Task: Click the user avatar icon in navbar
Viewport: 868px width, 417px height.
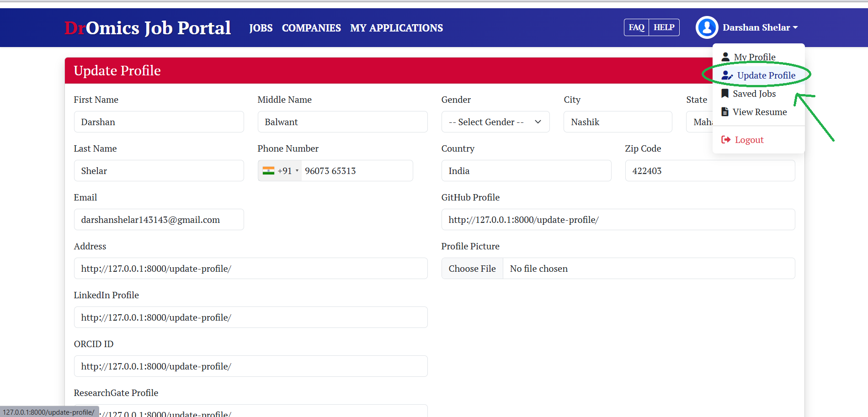Action: pos(707,27)
